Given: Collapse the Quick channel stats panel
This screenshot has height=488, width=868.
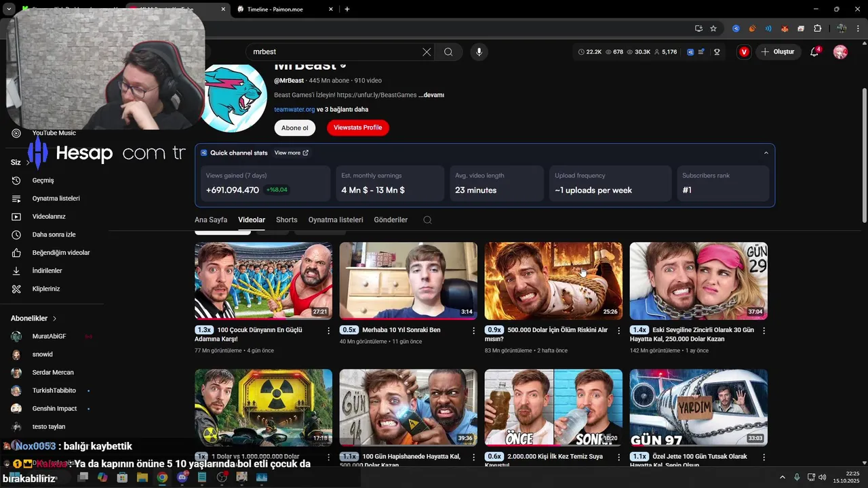Looking at the screenshot, I should [x=766, y=152].
